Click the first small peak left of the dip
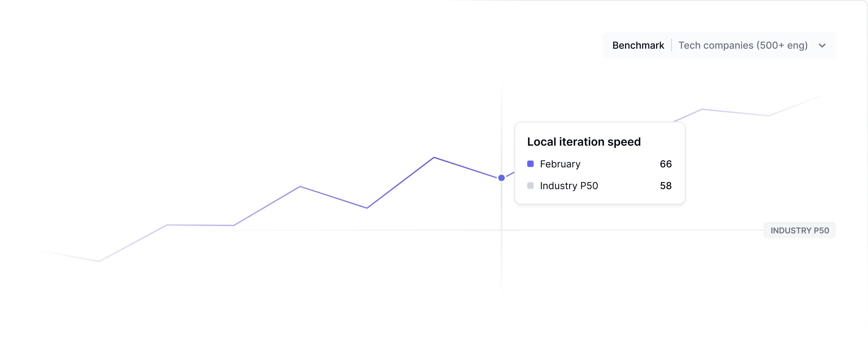The height and width of the screenshot is (338, 868). click(x=300, y=186)
